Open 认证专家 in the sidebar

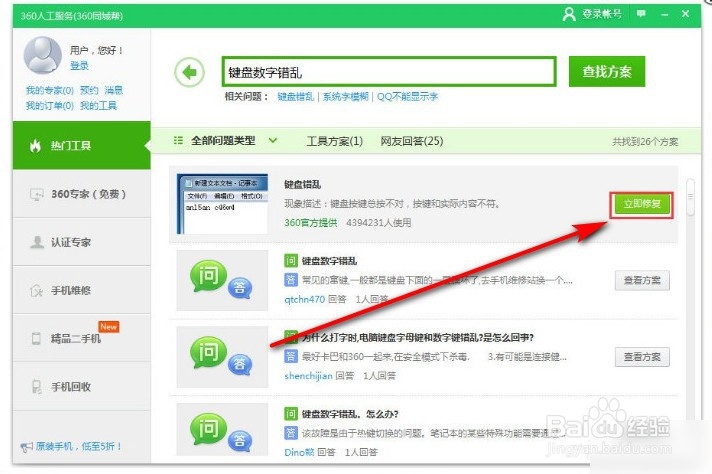coord(82,242)
